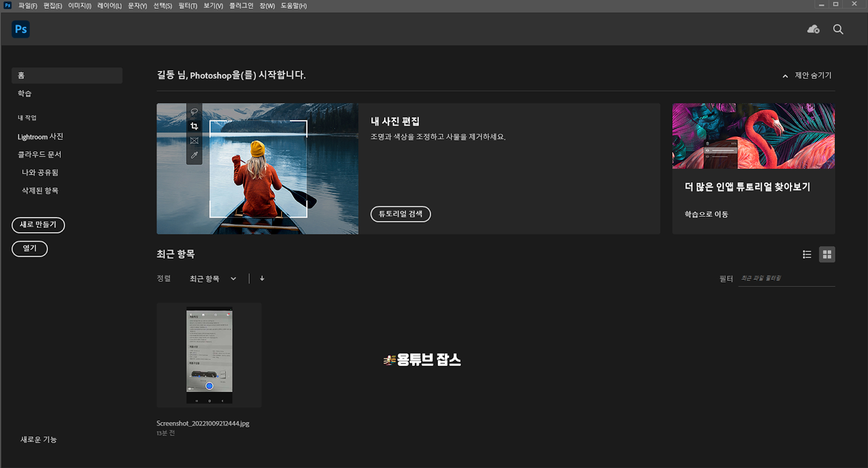The image size is (868, 468).
Task: Click the 내 사진 편집 card title
Action: [395, 121]
